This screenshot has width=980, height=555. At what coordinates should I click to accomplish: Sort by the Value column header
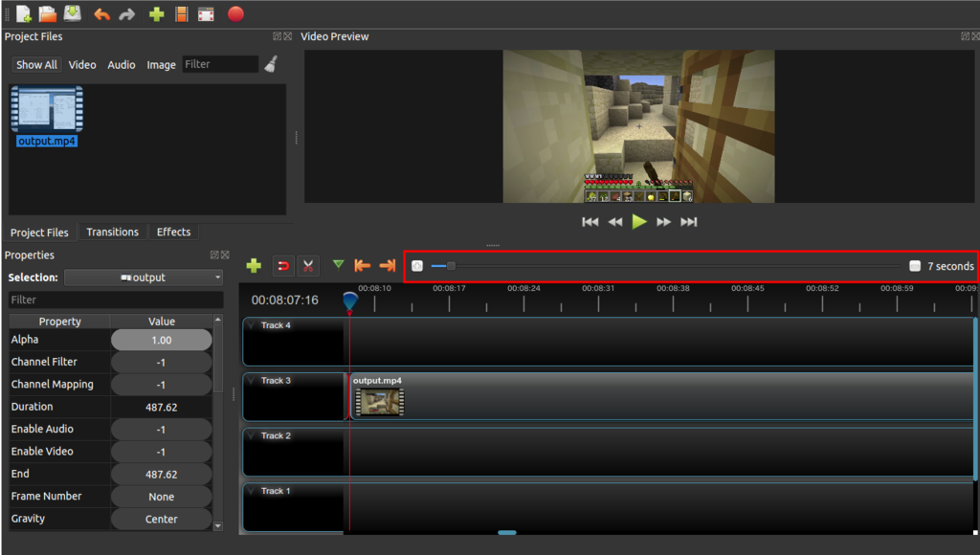161,322
